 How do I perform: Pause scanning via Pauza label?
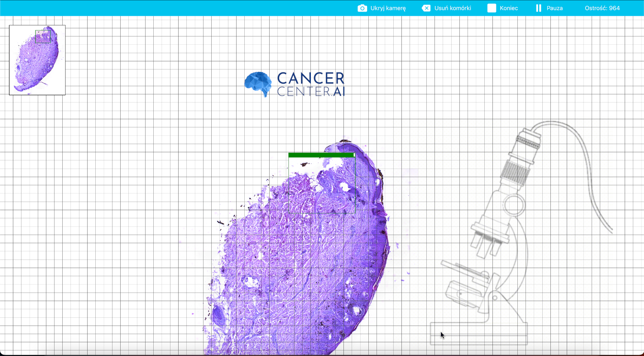[554, 8]
